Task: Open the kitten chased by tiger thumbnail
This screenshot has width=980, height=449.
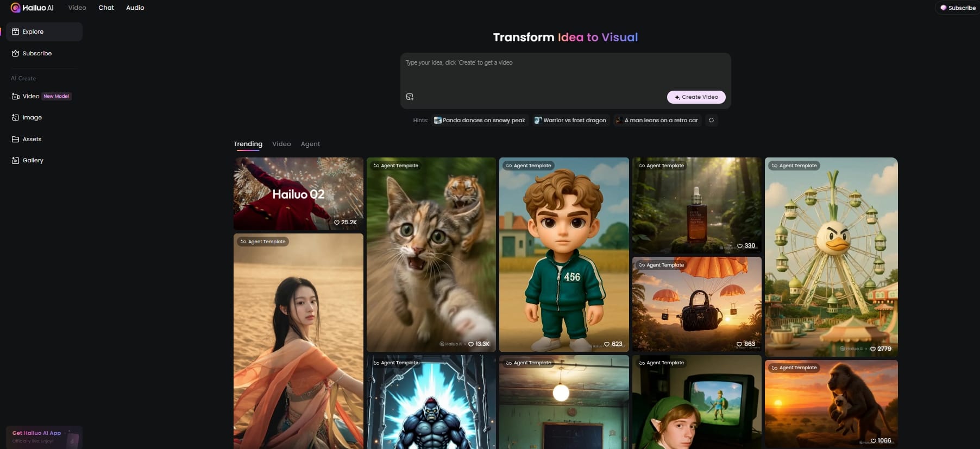Action: (x=431, y=254)
